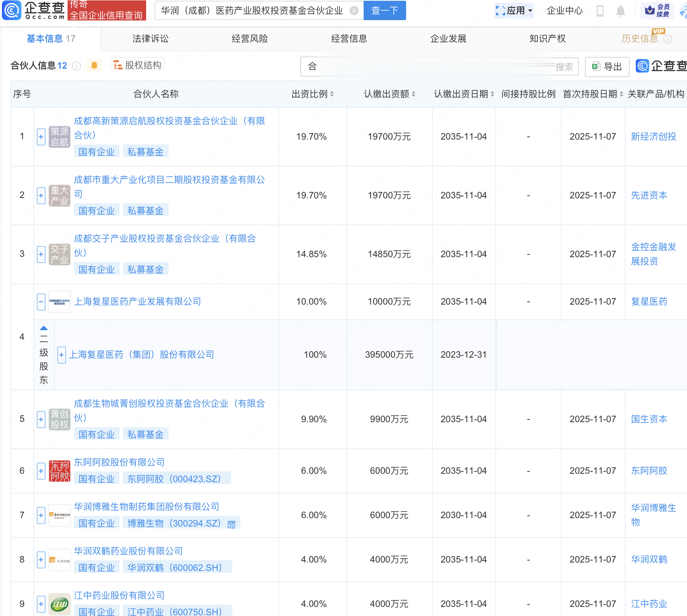Open 复星医药 related institution
The image size is (687, 616).
649,302
